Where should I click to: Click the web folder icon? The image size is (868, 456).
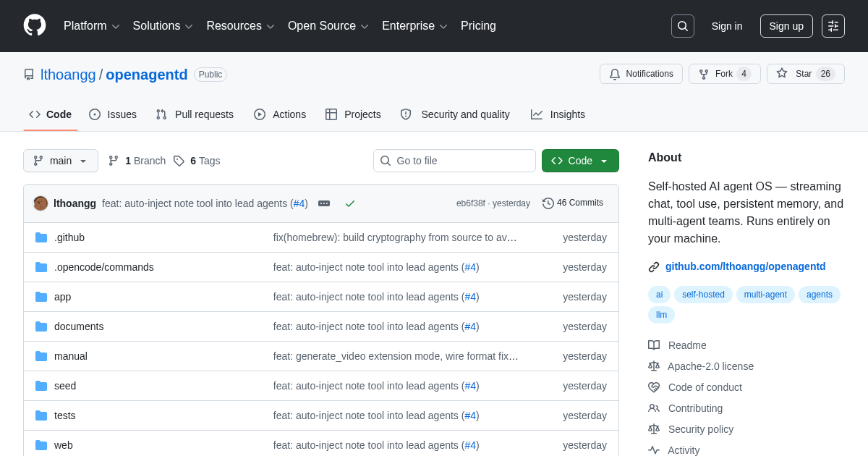pos(41,445)
